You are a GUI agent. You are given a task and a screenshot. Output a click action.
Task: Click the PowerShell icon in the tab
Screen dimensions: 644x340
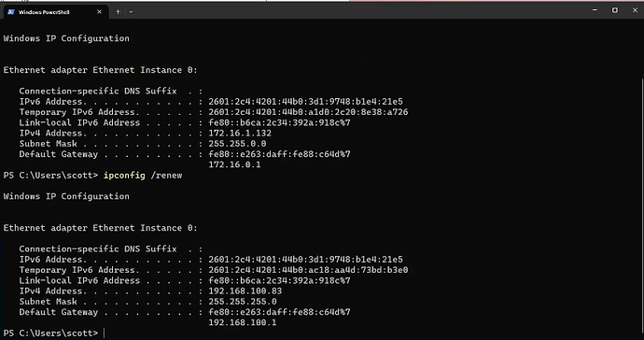(x=11, y=12)
